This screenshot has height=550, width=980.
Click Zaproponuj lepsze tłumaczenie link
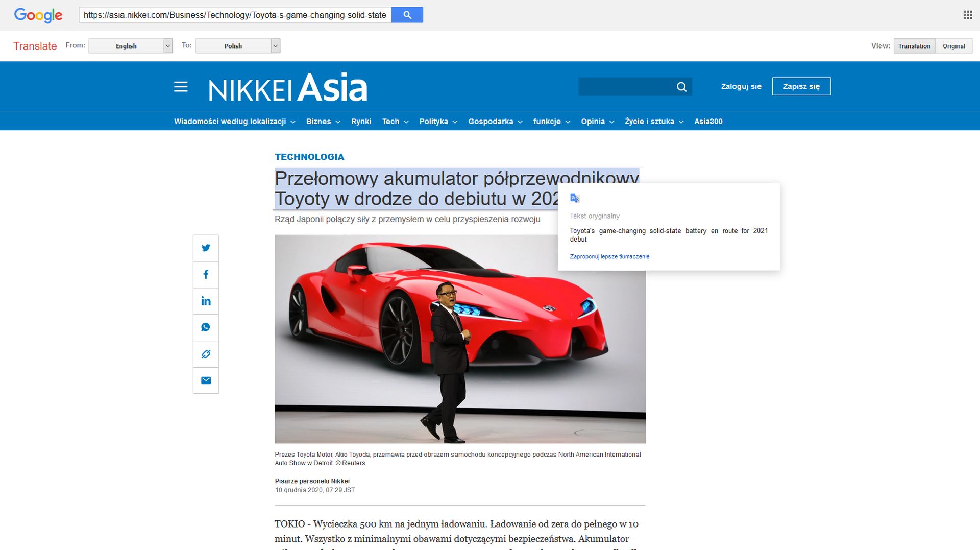click(x=609, y=257)
